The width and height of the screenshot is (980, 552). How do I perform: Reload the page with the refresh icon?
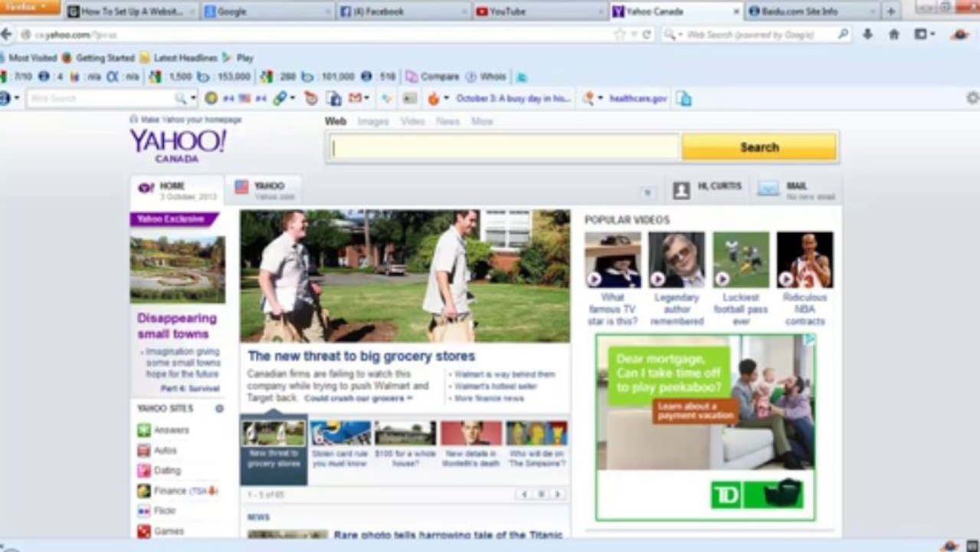(x=647, y=34)
